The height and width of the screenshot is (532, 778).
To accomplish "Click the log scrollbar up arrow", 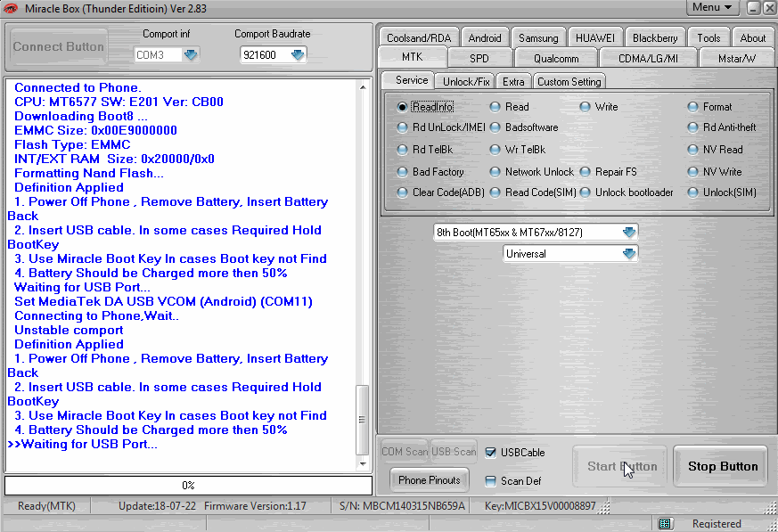I will click(362, 86).
